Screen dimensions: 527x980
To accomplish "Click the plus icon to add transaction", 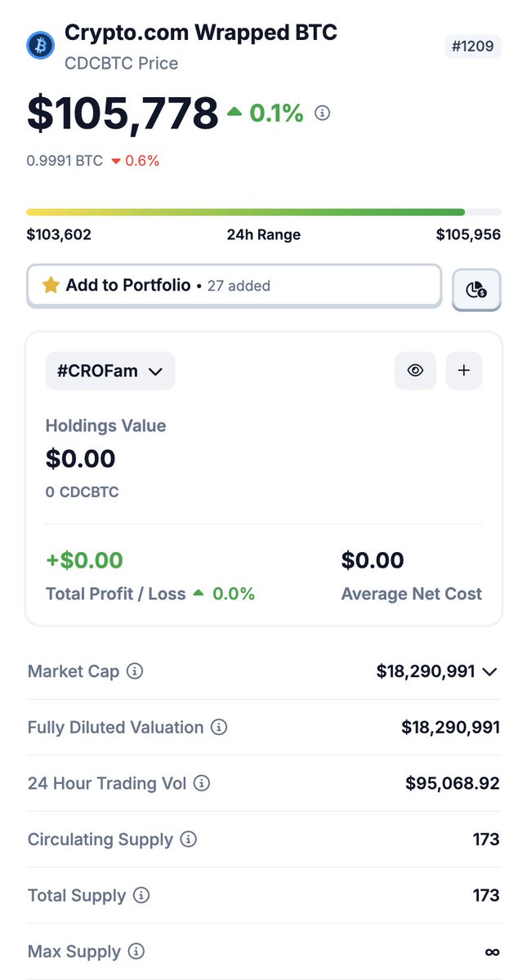I will pyautogui.click(x=463, y=371).
